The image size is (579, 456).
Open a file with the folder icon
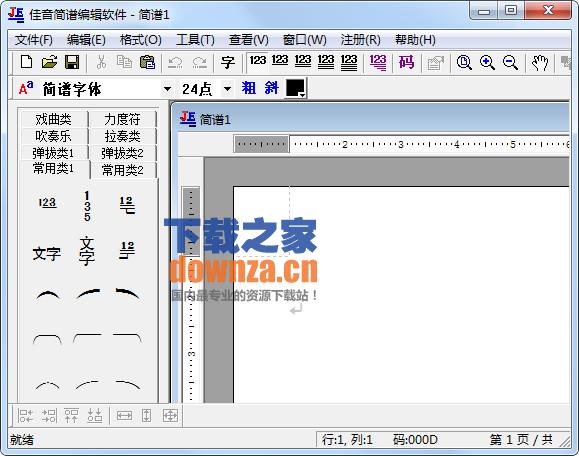49,62
